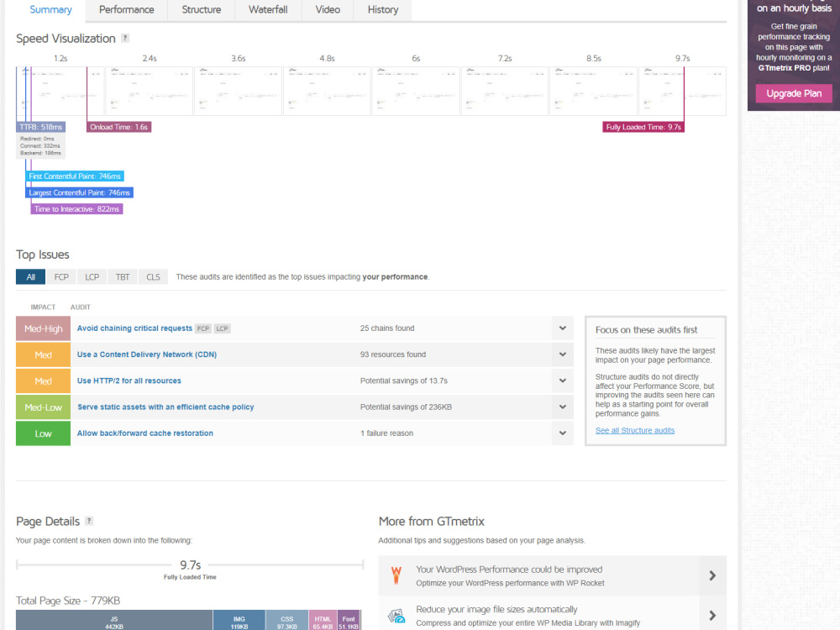Open Your WordPress Performance could be improved
Viewport: 840px width, 630px height.
click(x=509, y=570)
